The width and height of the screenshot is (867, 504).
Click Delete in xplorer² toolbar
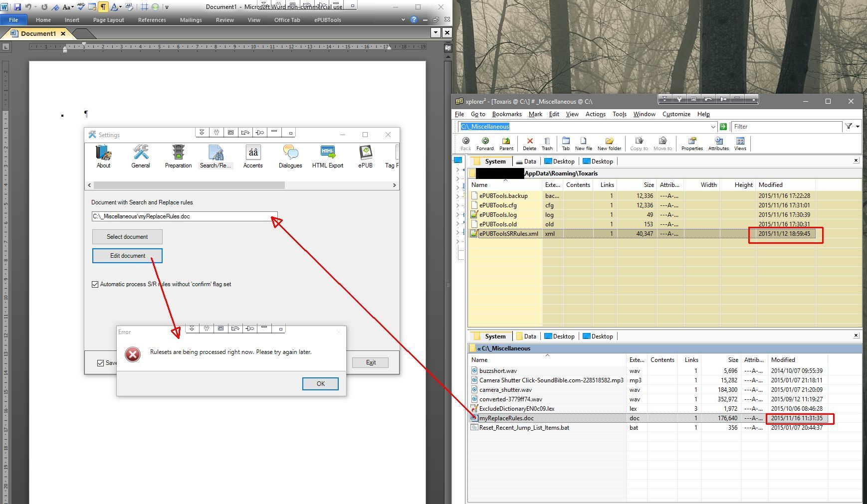[530, 144]
